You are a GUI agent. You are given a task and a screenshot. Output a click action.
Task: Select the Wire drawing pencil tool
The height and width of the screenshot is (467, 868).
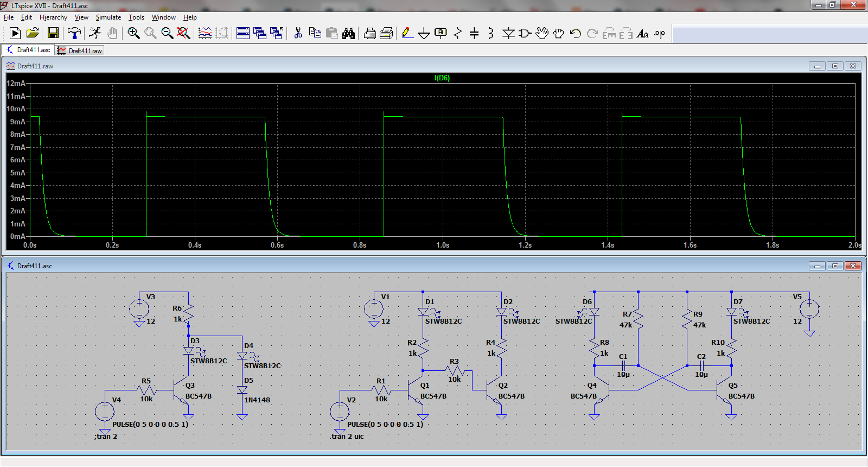tap(407, 33)
